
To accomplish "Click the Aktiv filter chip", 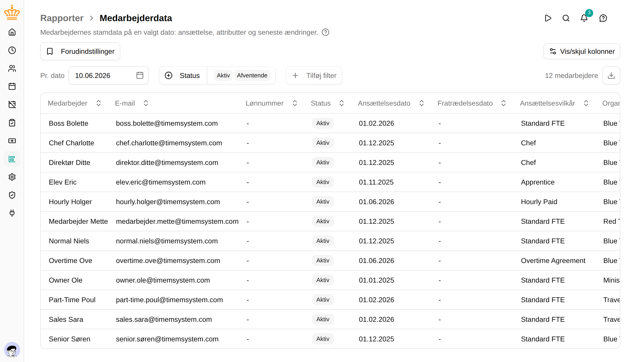I will (223, 75).
